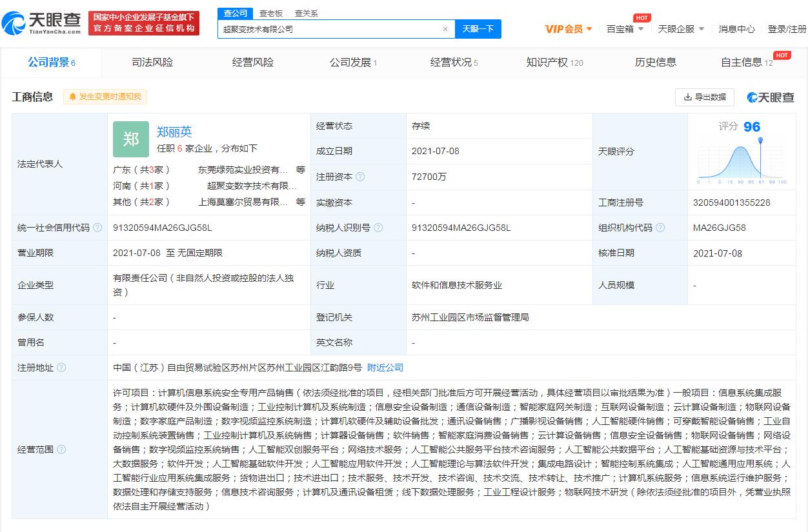Click the 组织机构代码 value MA26GJG58
Image resolution: width=808 pixels, height=532 pixels.
tap(720, 228)
